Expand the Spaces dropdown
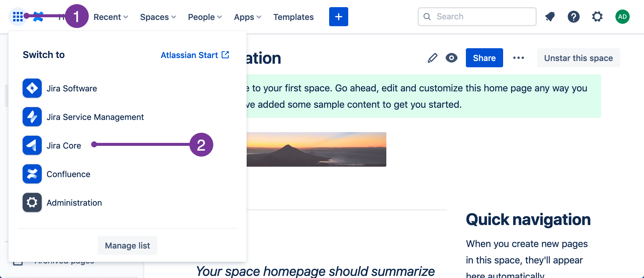Viewport: 644px width, 278px height. point(158,17)
